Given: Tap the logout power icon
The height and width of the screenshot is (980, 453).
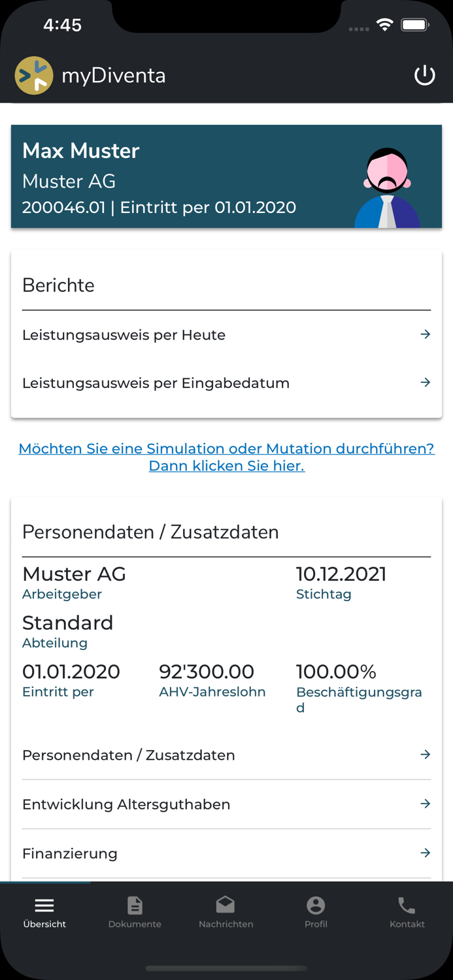Looking at the screenshot, I should [425, 74].
